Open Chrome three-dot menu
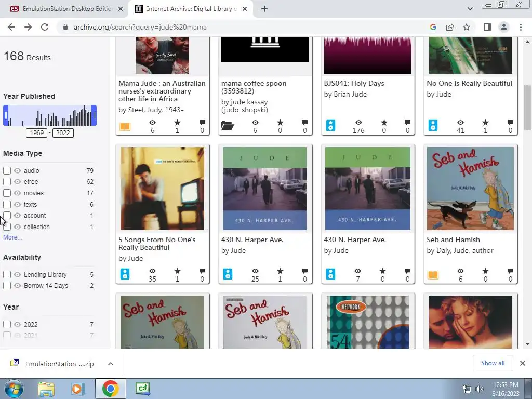532x399 pixels. 521,27
